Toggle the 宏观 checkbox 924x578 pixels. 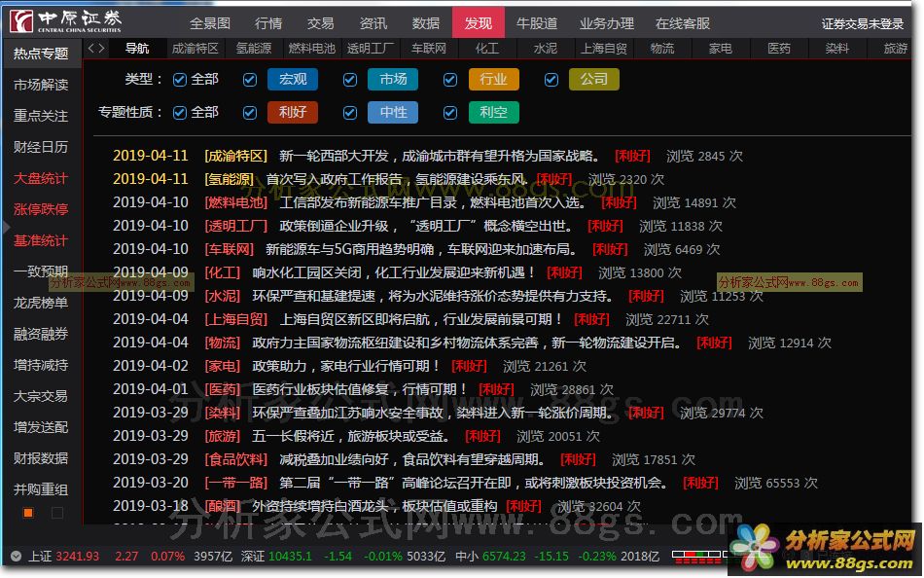pyautogui.click(x=250, y=80)
